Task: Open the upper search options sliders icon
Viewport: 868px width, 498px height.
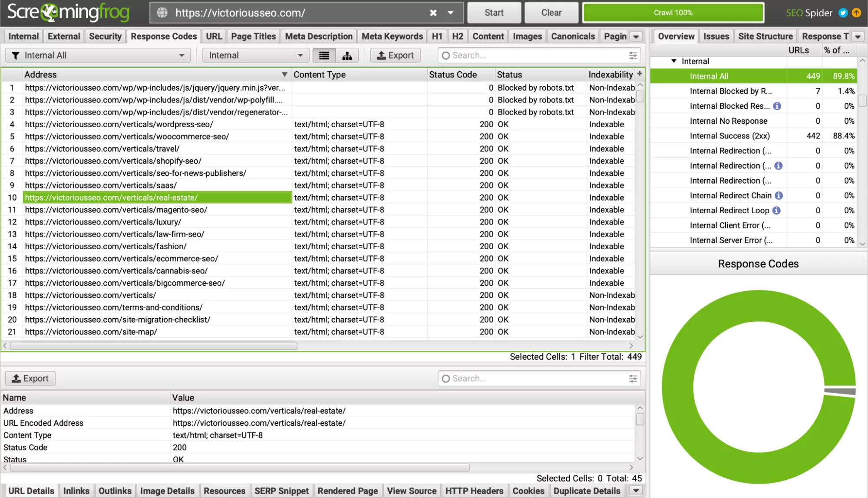Action: (633, 56)
